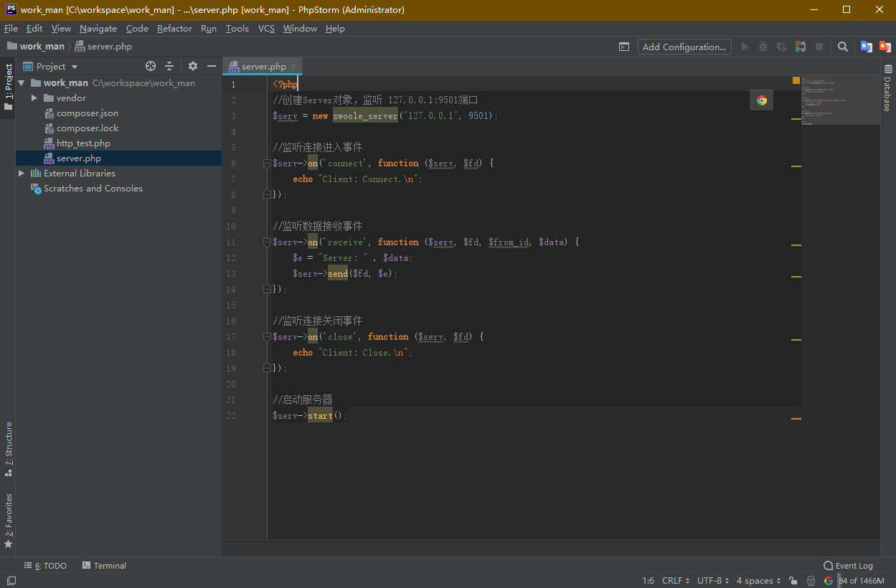Open Project panel settings gear
896x588 pixels.
(x=192, y=66)
